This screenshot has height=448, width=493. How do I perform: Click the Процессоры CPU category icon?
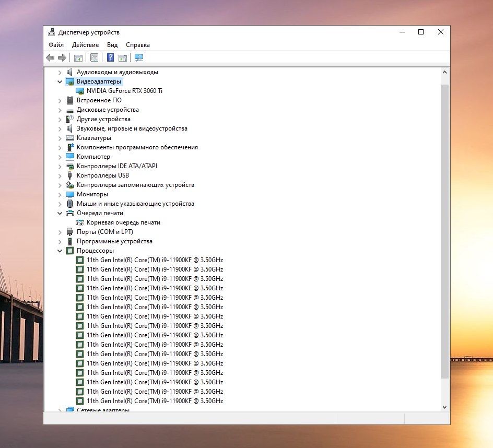click(x=70, y=251)
